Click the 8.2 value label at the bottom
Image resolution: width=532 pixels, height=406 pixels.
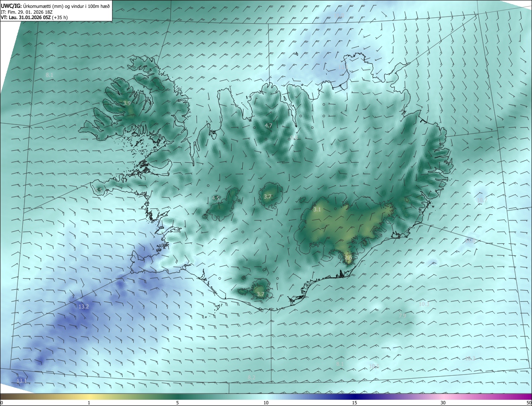tap(251, 377)
